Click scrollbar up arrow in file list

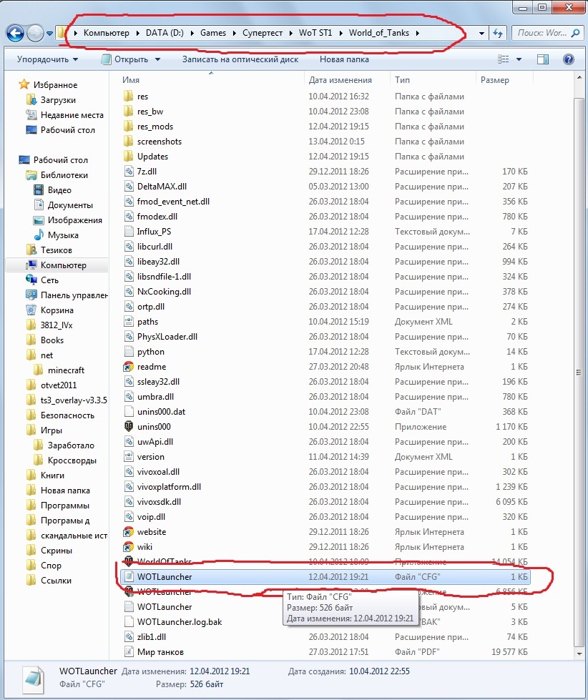579,78
